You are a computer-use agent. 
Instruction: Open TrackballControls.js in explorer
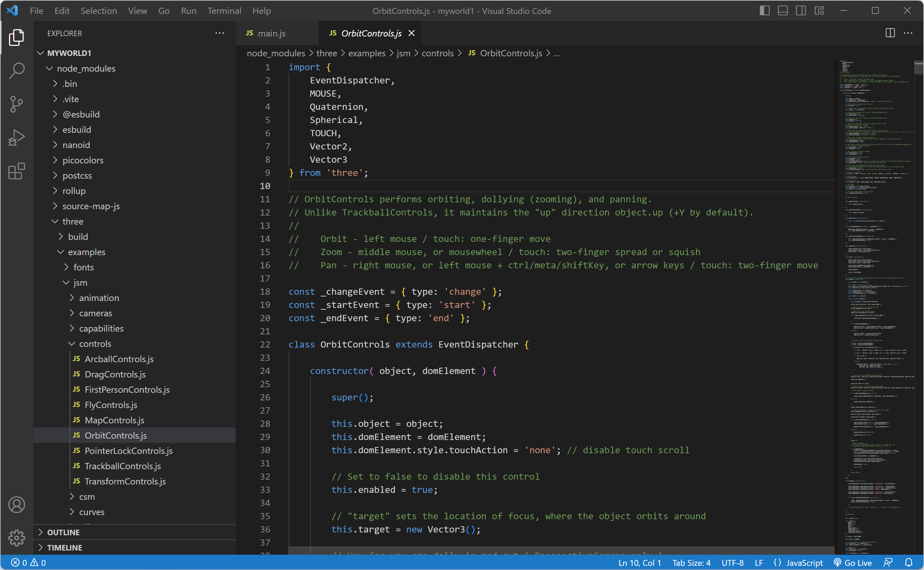(122, 466)
